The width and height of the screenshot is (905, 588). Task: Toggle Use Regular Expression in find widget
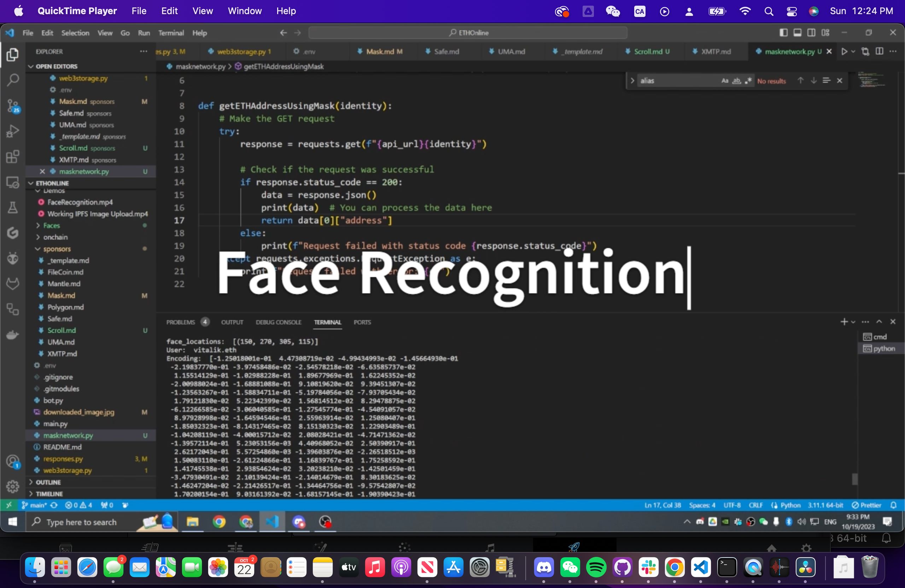click(x=748, y=81)
